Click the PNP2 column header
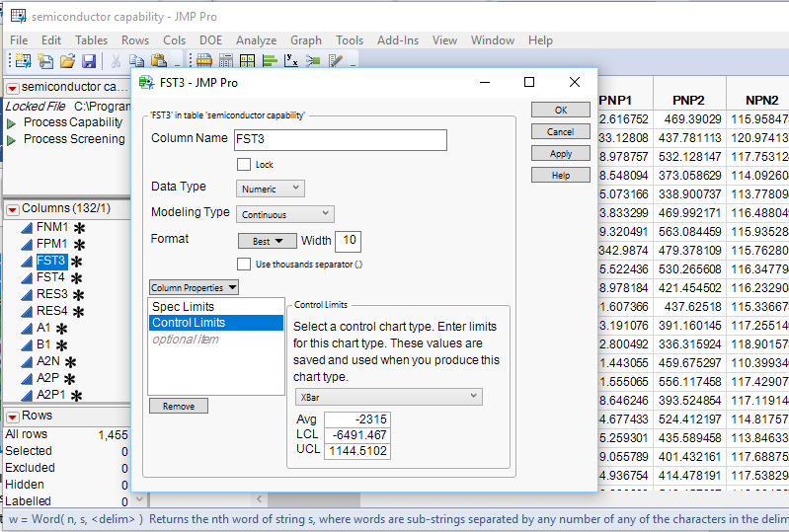This screenshot has width=789, height=532. tap(689, 100)
